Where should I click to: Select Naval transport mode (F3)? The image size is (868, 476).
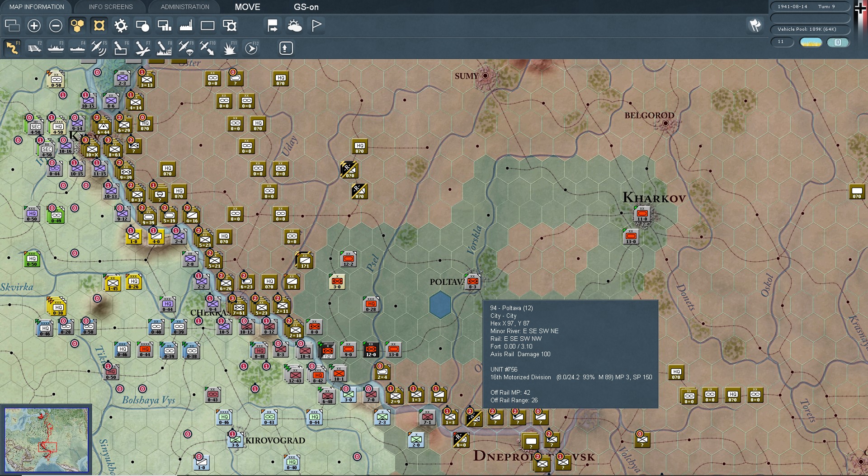(56, 48)
